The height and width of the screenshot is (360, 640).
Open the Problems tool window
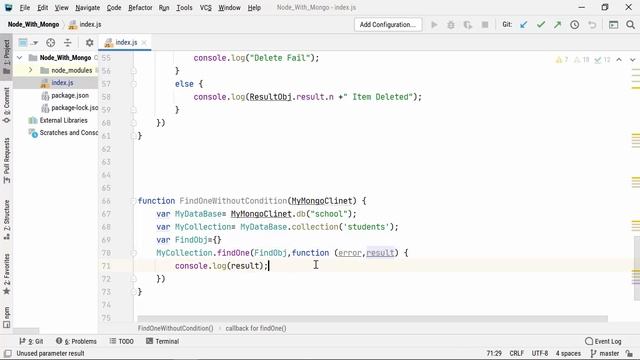click(x=76, y=341)
